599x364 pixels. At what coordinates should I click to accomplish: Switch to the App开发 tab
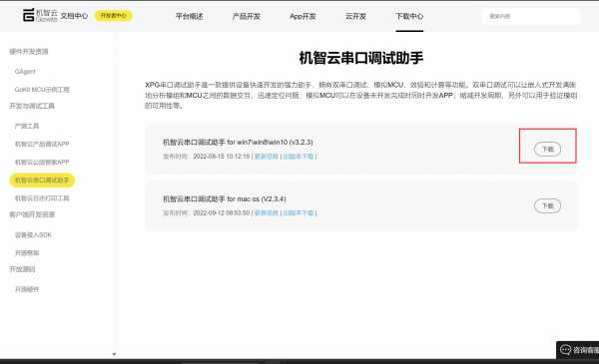click(302, 16)
